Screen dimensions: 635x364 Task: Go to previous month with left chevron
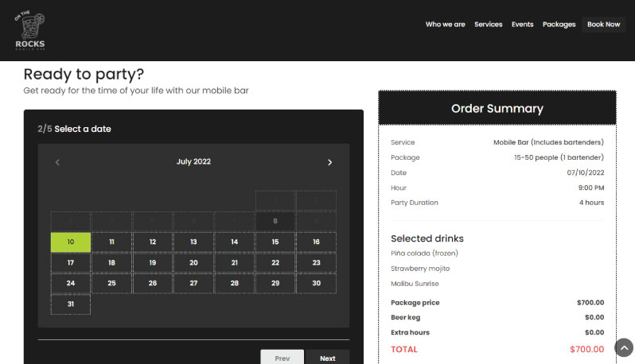(57, 162)
